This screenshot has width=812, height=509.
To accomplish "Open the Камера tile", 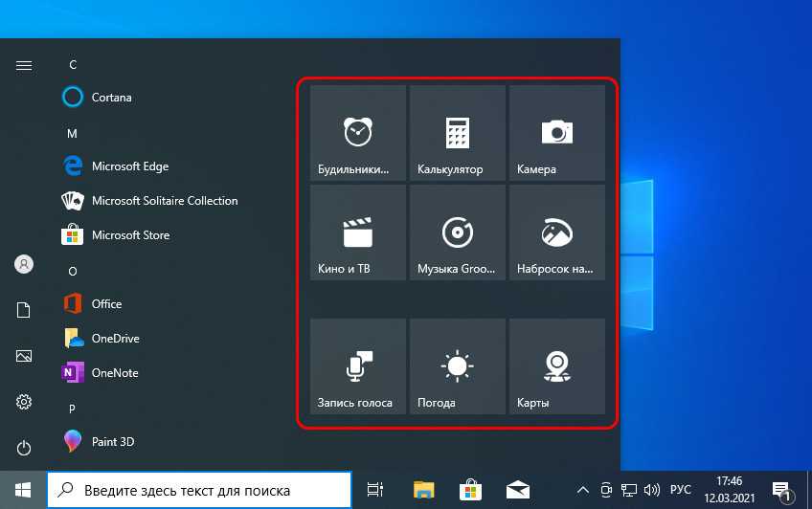I will (x=556, y=132).
